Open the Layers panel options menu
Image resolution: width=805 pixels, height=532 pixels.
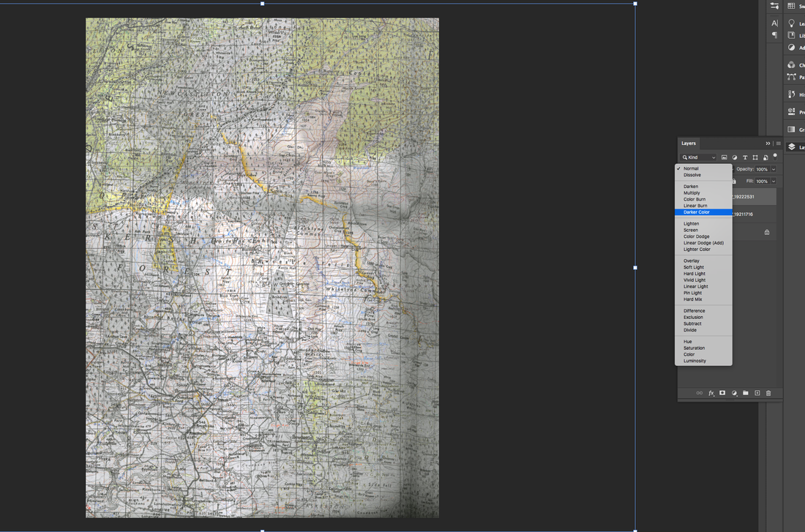779,143
